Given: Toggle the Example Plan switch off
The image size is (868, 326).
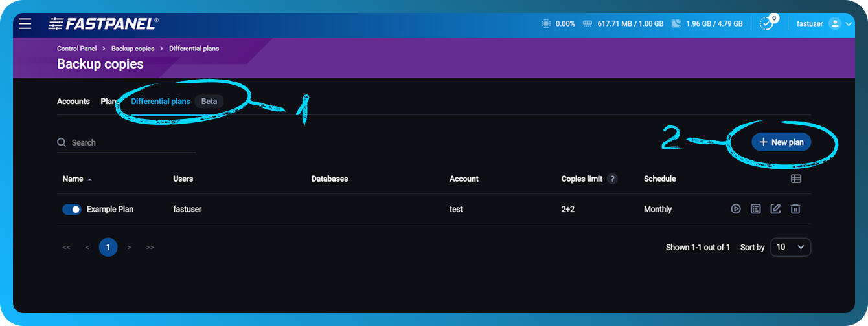Looking at the screenshot, I should pyautogui.click(x=72, y=210).
